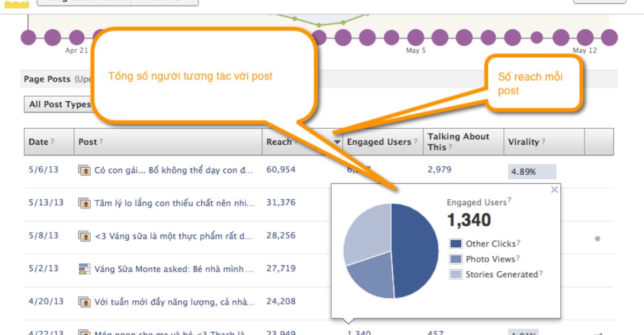Open the post 'Có con gái... Bố không thể dạy con'
This screenshot has height=335, width=644.
[173, 170]
